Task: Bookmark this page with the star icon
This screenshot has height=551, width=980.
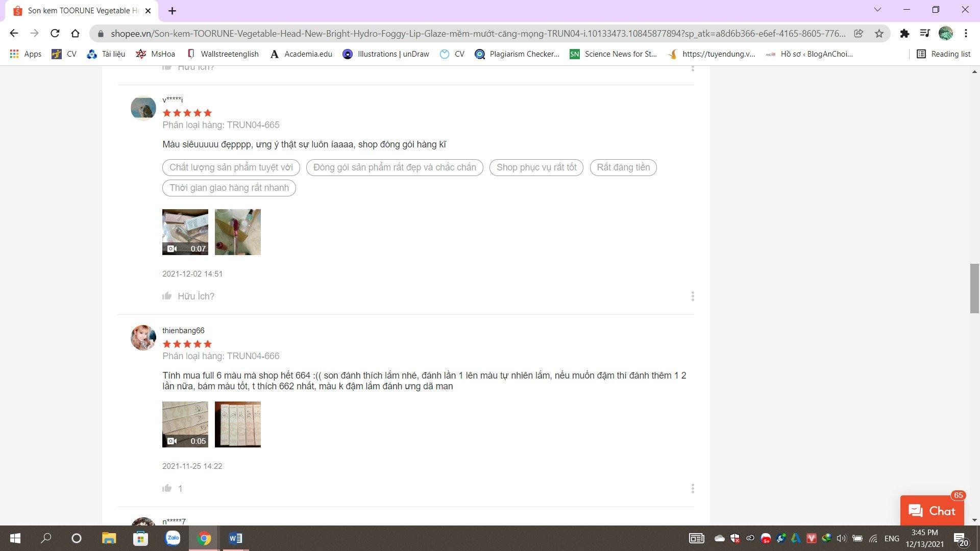Action: coord(879,34)
